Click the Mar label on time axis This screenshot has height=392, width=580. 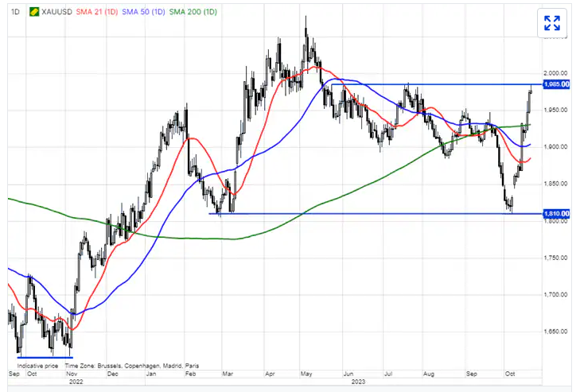pyautogui.click(x=228, y=374)
